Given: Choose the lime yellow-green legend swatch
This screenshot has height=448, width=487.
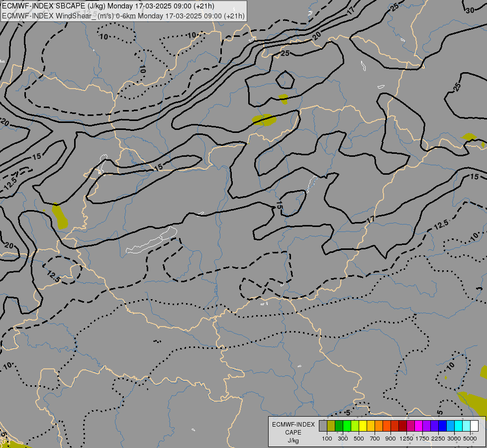Looking at the screenshot, I should coord(355,426).
